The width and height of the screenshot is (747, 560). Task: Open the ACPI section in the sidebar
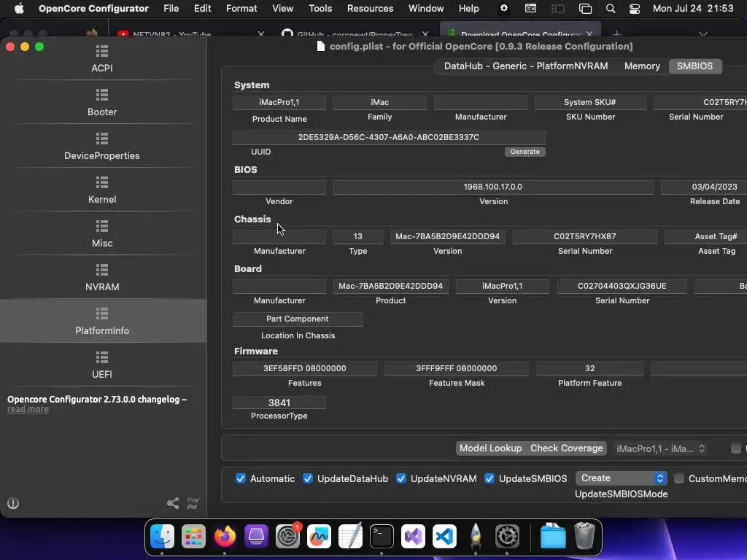point(102,58)
